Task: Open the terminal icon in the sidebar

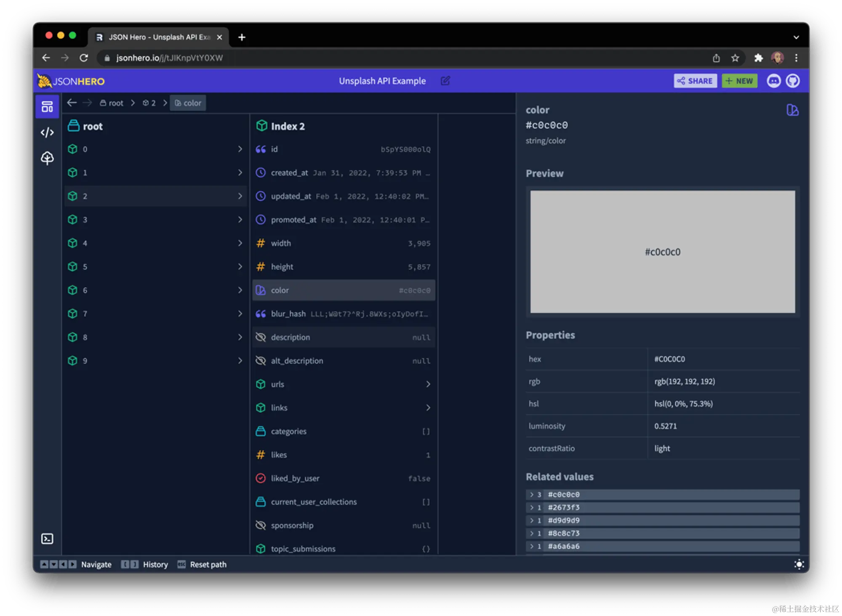Action: [x=47, y=539]
